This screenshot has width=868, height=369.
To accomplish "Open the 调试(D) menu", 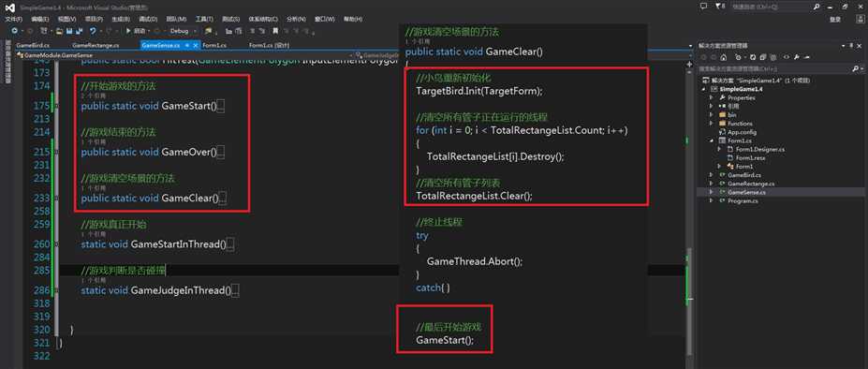I will point(148,19).
